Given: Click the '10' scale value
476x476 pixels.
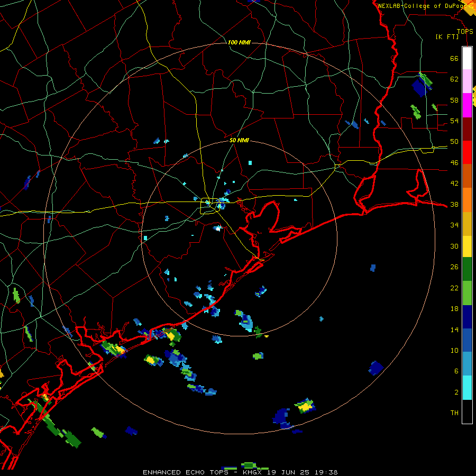Looking at the screenshot, I should coord(454,350).
